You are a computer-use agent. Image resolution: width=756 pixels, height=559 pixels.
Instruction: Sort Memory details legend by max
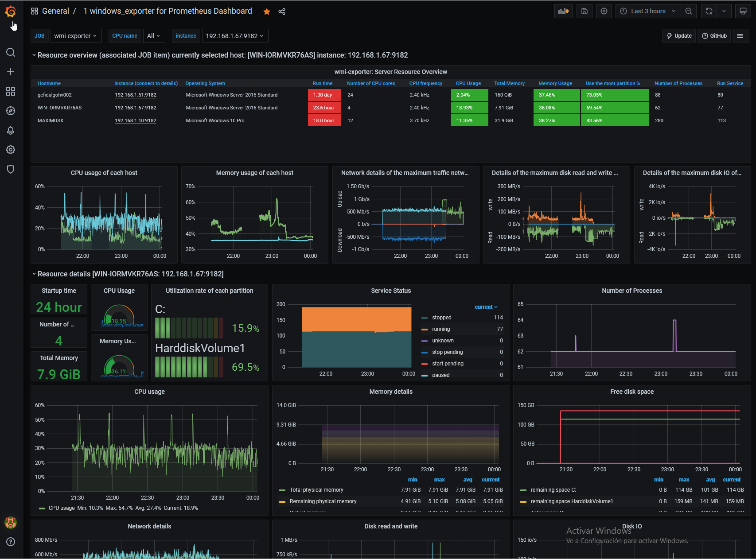[439, 480]
